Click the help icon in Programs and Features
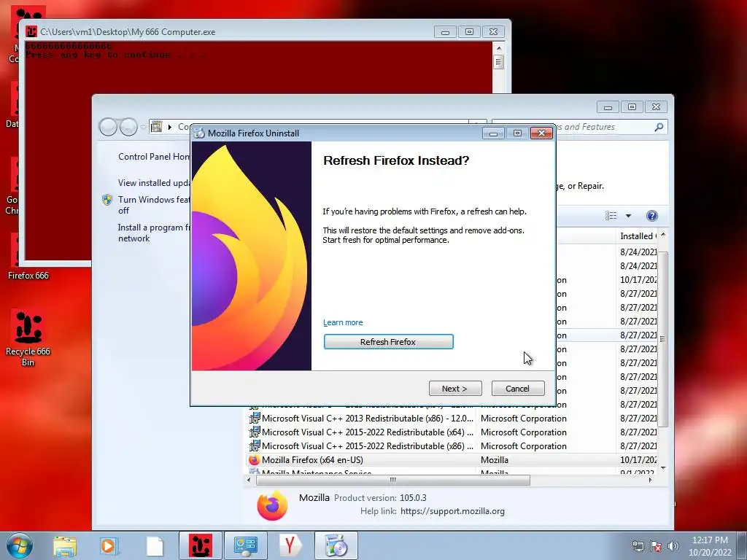 651,216
